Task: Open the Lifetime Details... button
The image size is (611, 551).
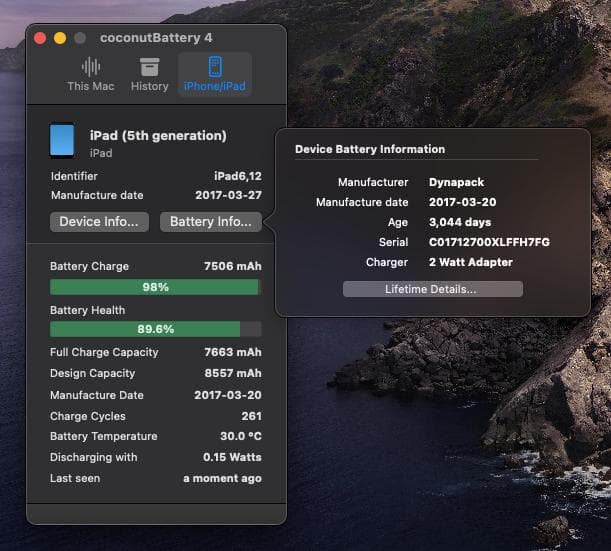Action: pyautogui.click(x=433, y=289)
